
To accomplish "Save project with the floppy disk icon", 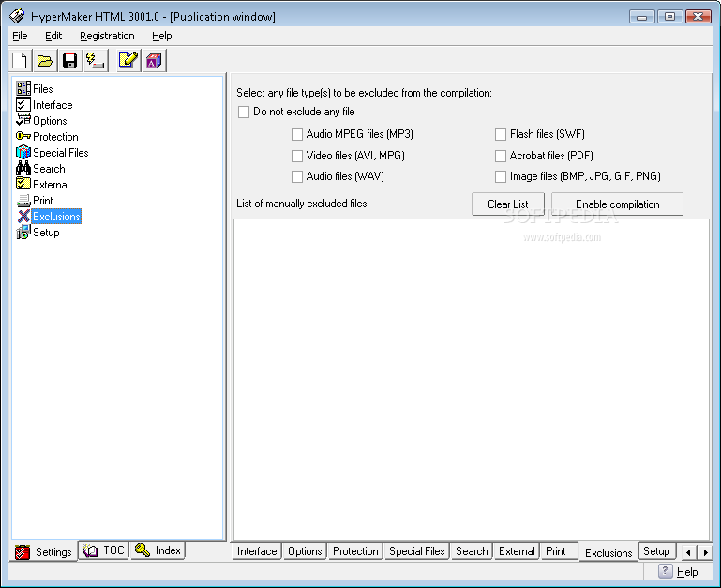I will pyautogui.click(x=70, y=60).
